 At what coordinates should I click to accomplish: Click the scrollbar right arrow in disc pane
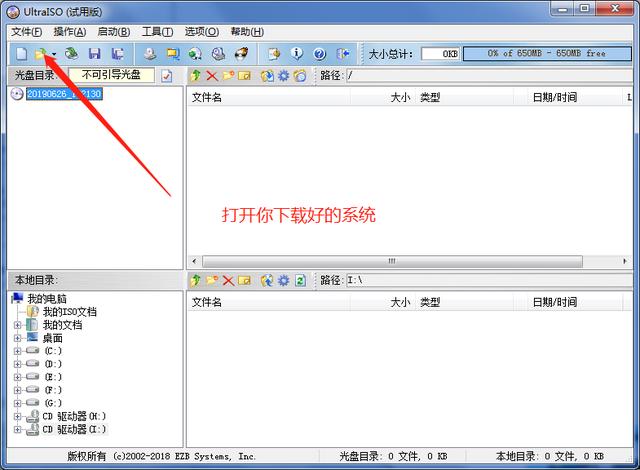pyautogui.click(x=625, y=261)
